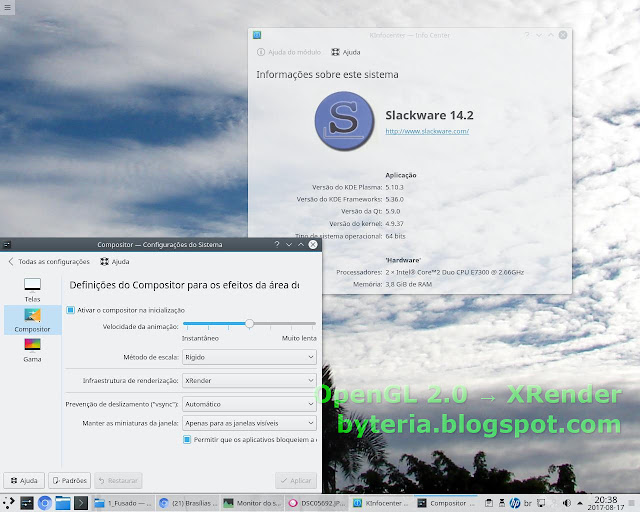Select Gama in settings sidebar
This screenshot has width=640, height=512.
[x=32, y=350]
